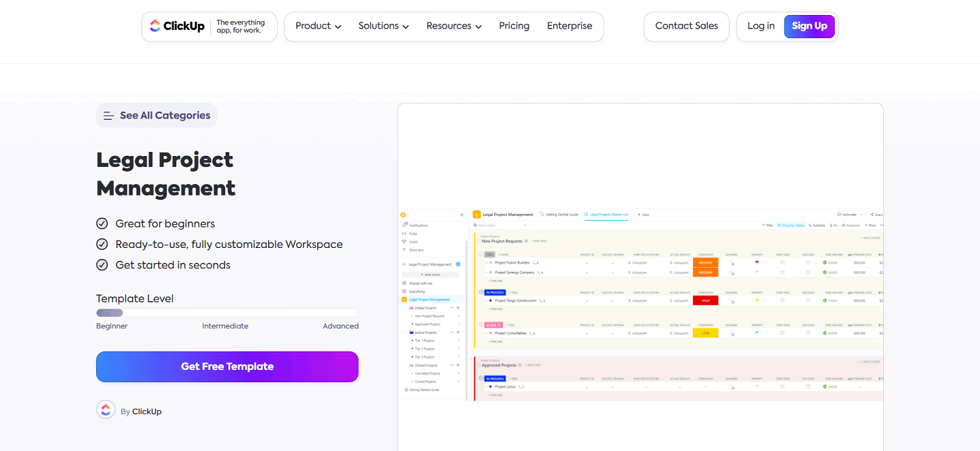Viewport: 980px width, 451px height.
Task: Click the Share icon in the top toolbar
Action: (x=876, y=214)
